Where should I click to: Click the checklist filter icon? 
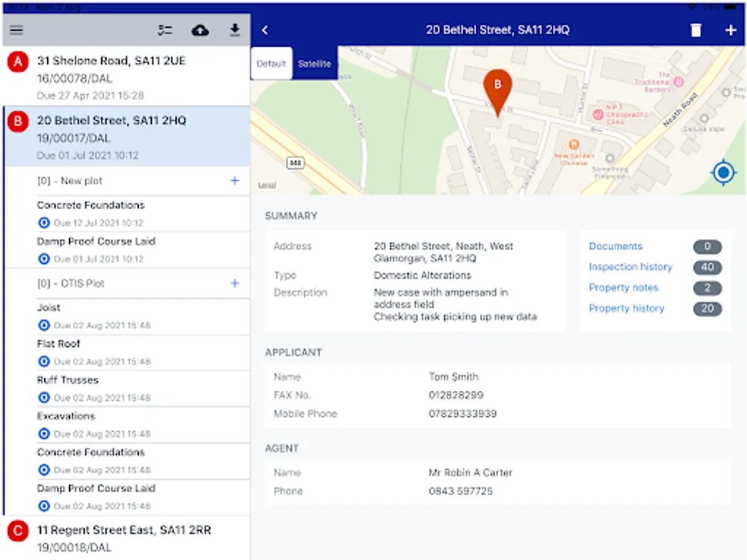click(165, 30)
